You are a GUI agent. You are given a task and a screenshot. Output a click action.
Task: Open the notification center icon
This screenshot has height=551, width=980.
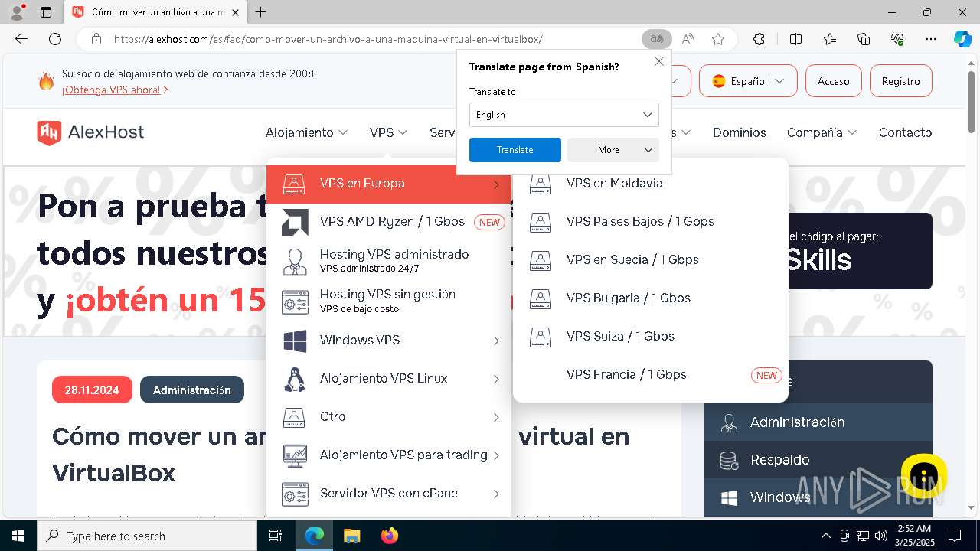[955, 536]
